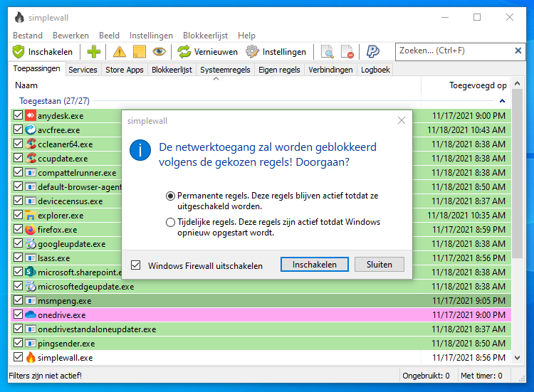Image resolution: width=534 pixels, height=392 pixels.
Task: Click the eye icon in toolbar
Action: point(159,51)
